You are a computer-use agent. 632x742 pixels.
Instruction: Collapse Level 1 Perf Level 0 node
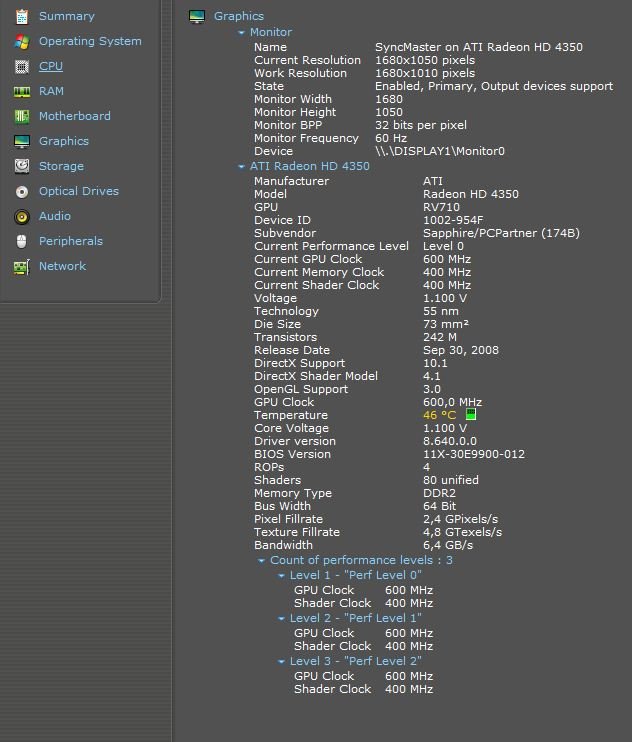tap(282, 576)
